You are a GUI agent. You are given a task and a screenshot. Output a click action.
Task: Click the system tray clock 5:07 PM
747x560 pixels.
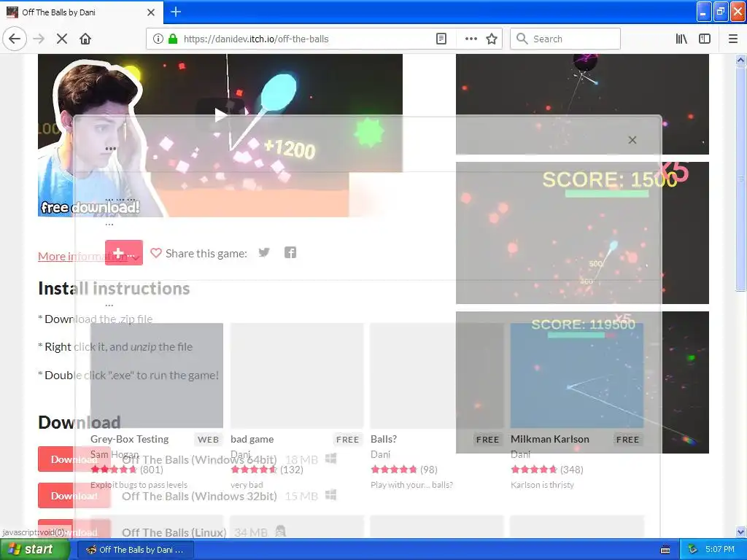click(x=719, y=550)
